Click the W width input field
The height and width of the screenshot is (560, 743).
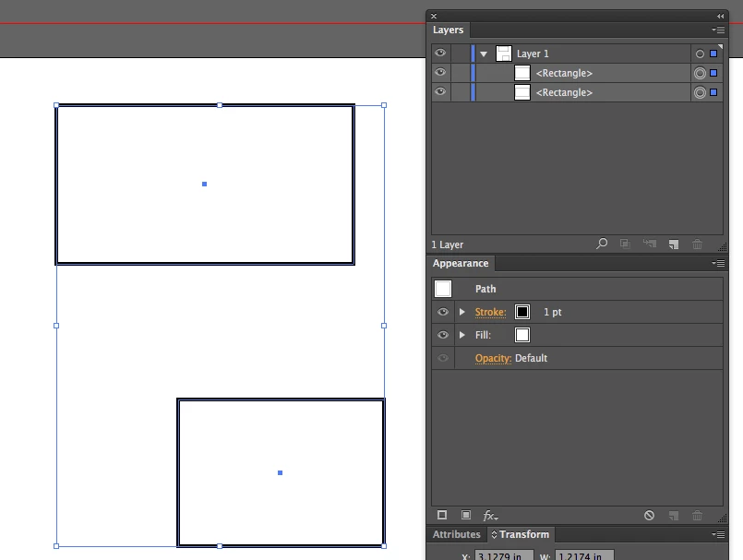click(x=584, y=555)
